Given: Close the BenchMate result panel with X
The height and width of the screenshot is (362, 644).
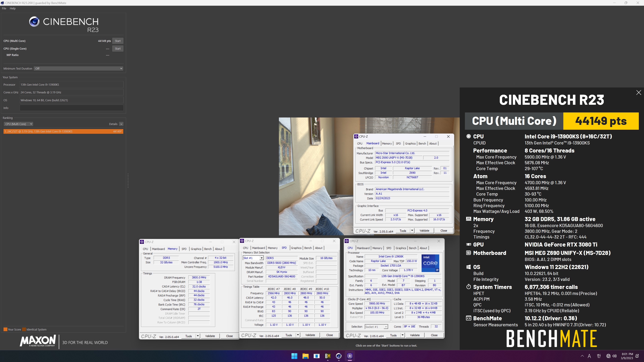Looking at the screenshot, I should pos(638,93).
